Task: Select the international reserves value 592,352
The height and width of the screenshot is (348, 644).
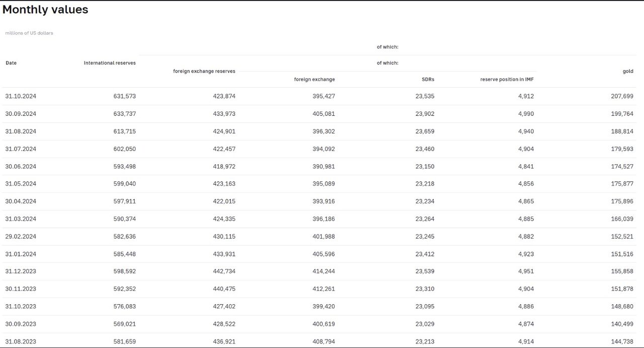Action: click(x=125, y=289)
